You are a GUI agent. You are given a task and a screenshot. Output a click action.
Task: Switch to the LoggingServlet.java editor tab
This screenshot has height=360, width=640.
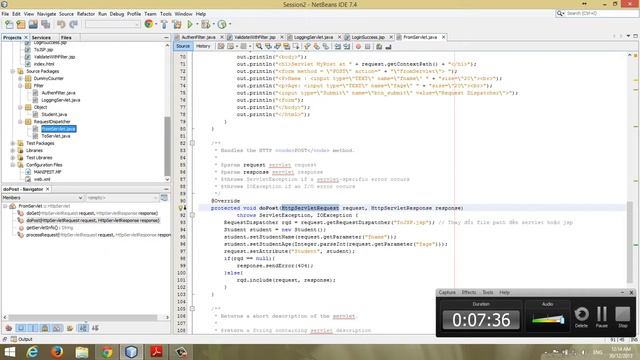[x=313, y=37]
